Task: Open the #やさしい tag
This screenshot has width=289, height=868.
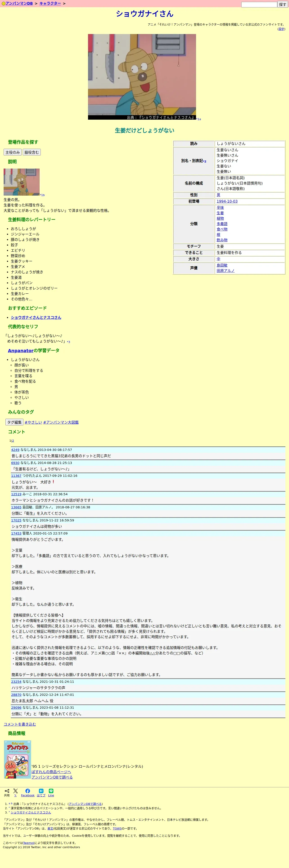Action: click(x=33, y=422)
